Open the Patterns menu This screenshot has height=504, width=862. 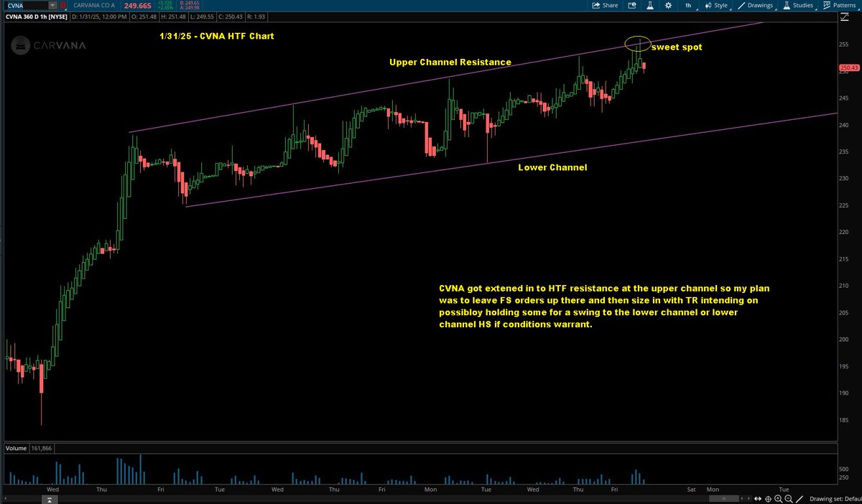click(841, 5)
